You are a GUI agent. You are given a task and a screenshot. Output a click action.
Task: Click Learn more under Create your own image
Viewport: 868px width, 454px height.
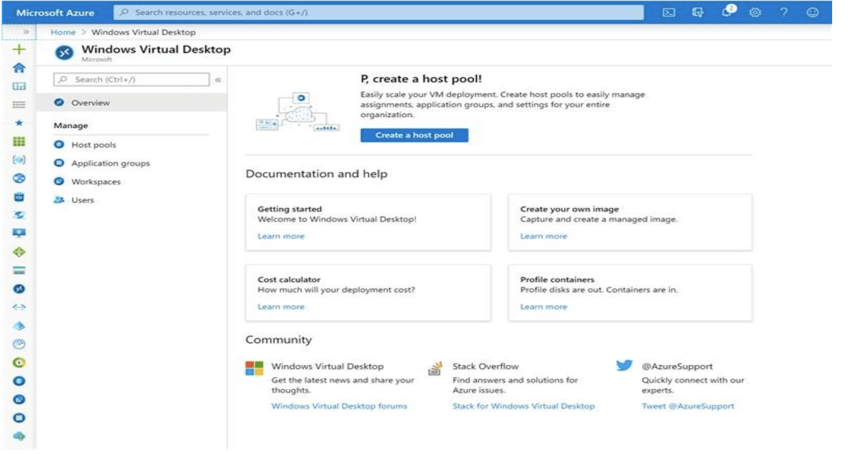pyautogui.click(x=543, y=236)
